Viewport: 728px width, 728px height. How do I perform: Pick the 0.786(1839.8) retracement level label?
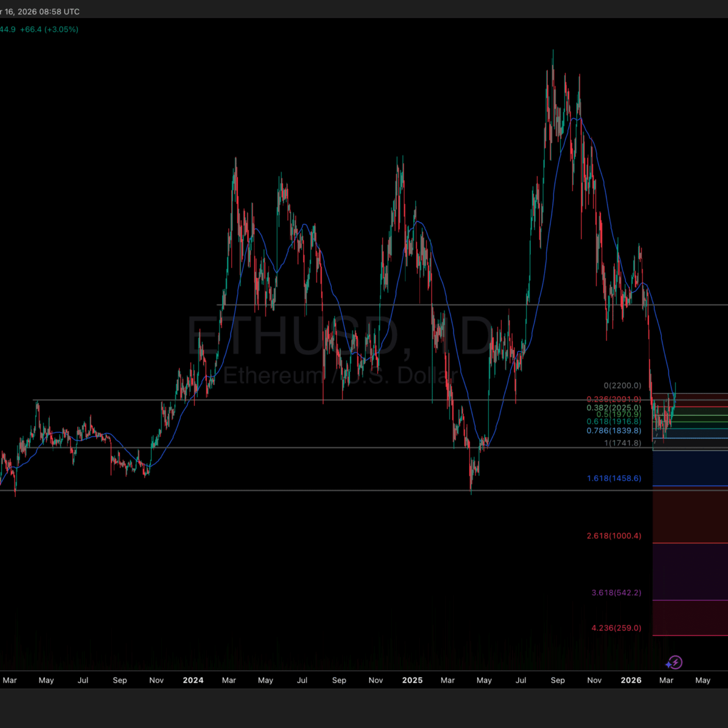click(x=613, y=431)
